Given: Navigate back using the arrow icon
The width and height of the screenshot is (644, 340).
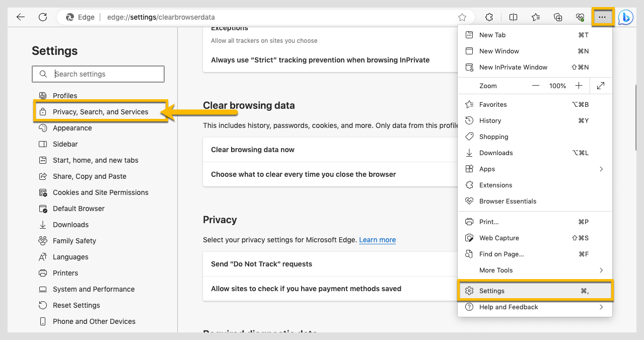Looking at the screenshot, I should 20,17.
